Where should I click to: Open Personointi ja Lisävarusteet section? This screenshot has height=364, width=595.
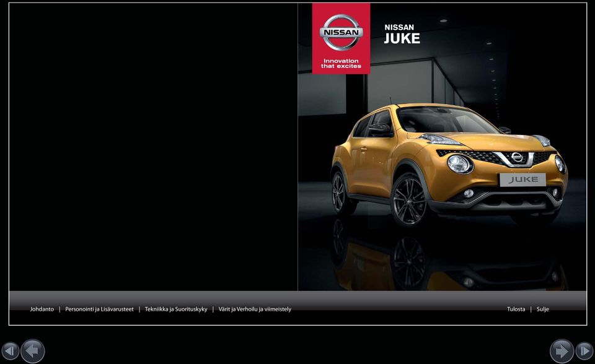pos(99,310)
